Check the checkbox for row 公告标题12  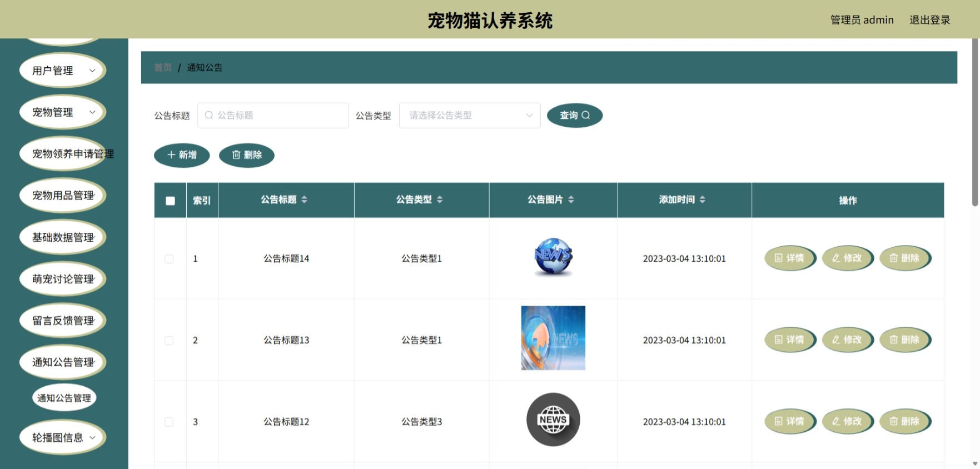pyautogui.click(x=169, y=422)
